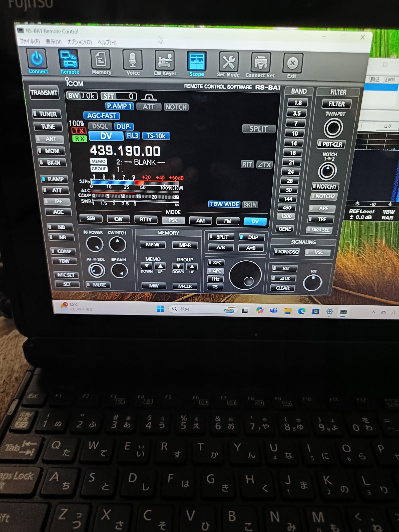The image size is (399, 532).
Task: Select FM mode
Action: (x=228, y=221)
